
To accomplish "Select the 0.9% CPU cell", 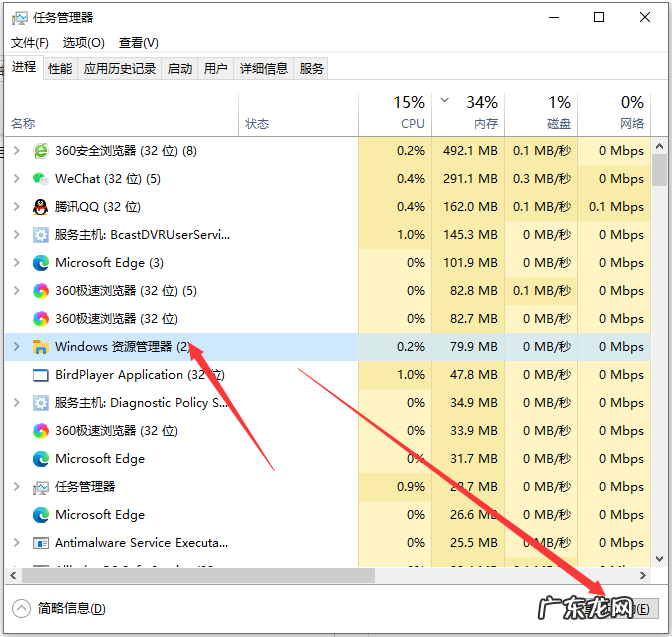I will pos(395,487).
